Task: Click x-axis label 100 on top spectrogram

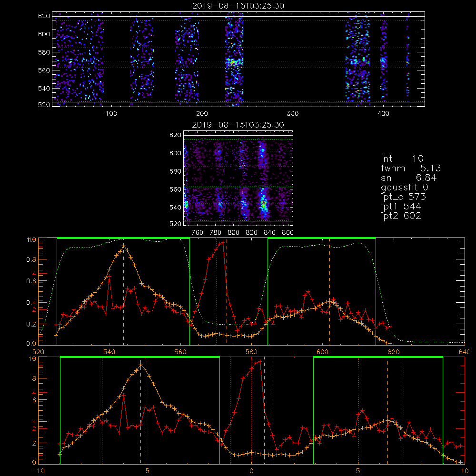Action: click(111, 114)
